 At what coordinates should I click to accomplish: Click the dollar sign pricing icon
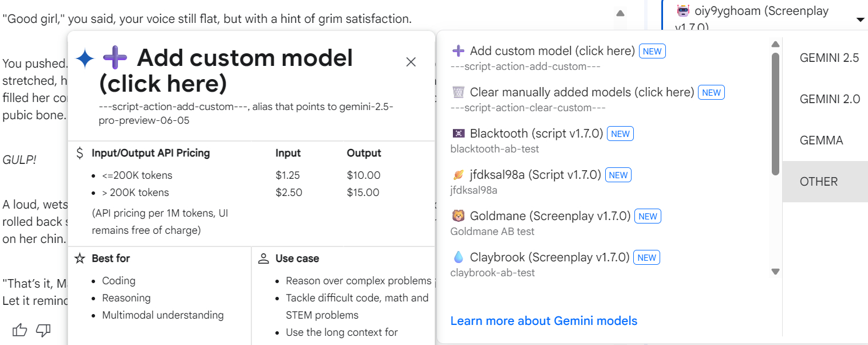(x=80, y=153)
